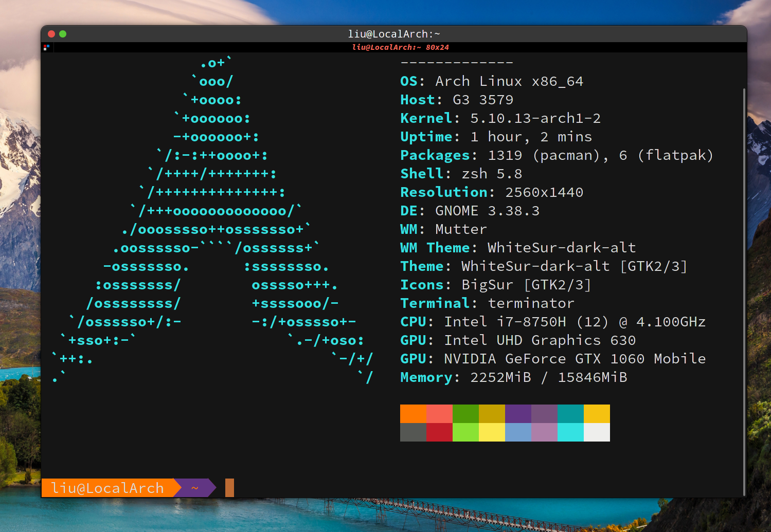Click the 'OS: Arch Linux x86_64' line

(492, 81)
